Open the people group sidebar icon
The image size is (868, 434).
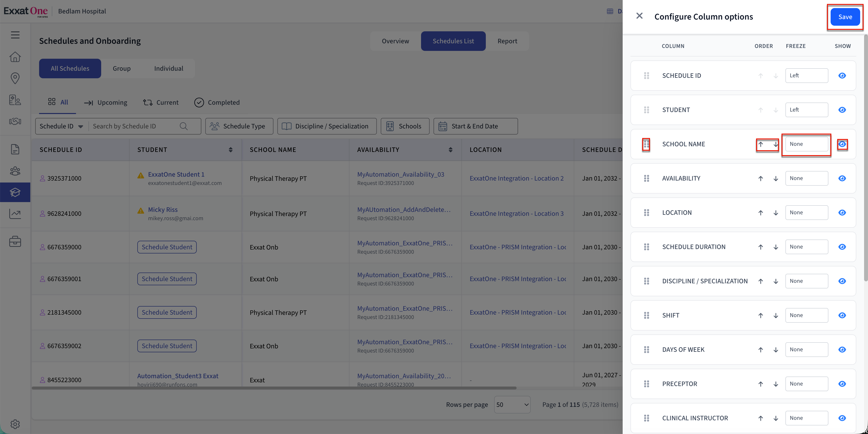[15, 171]
